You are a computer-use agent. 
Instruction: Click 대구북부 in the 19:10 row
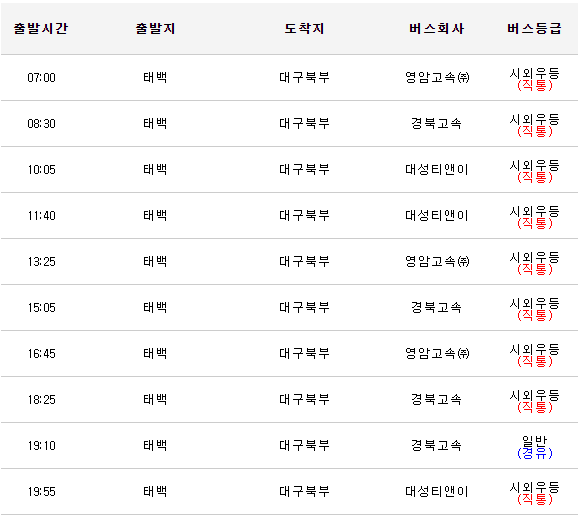[x=304, y=446]
